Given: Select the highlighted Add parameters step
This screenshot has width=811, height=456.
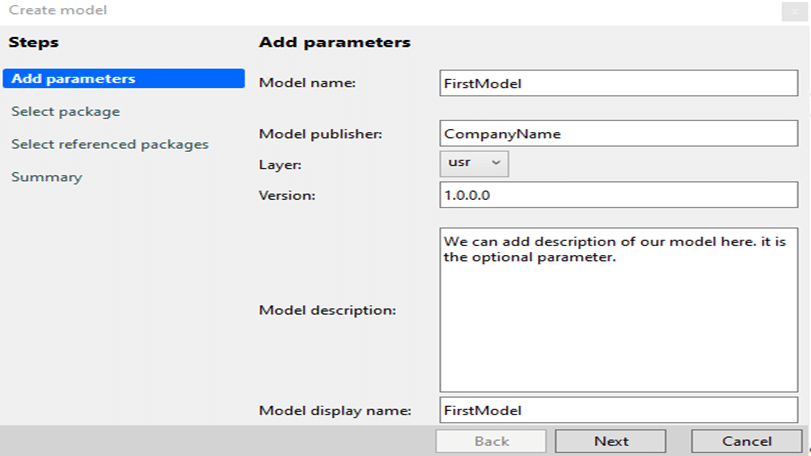Looking at the screenshot, I should pyautogui.click(x=124, y=79).
